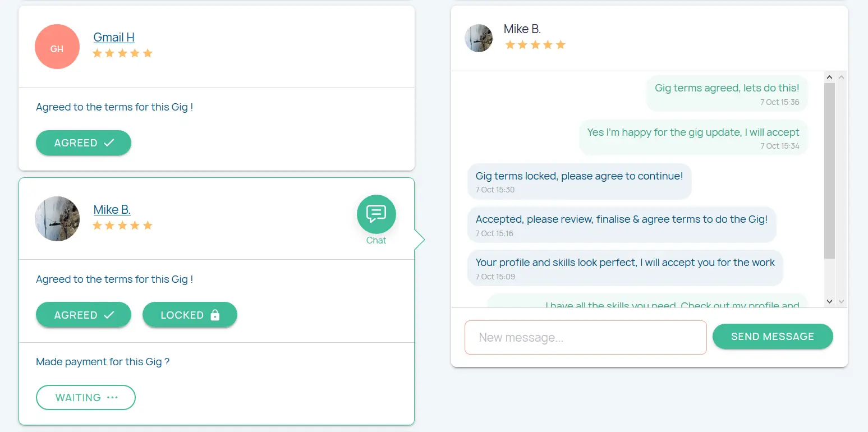
Task: Click the star rating in the chat header
Action: 535,45
